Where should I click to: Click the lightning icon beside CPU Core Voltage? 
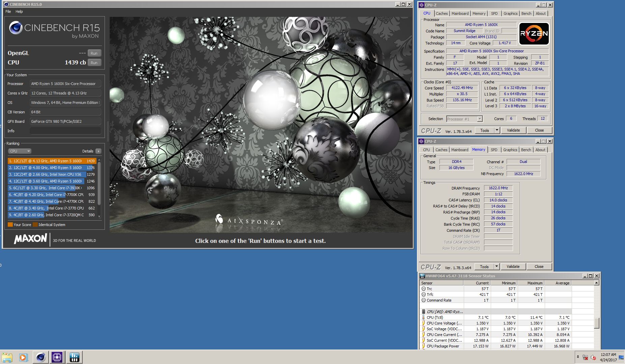(424, 323)
